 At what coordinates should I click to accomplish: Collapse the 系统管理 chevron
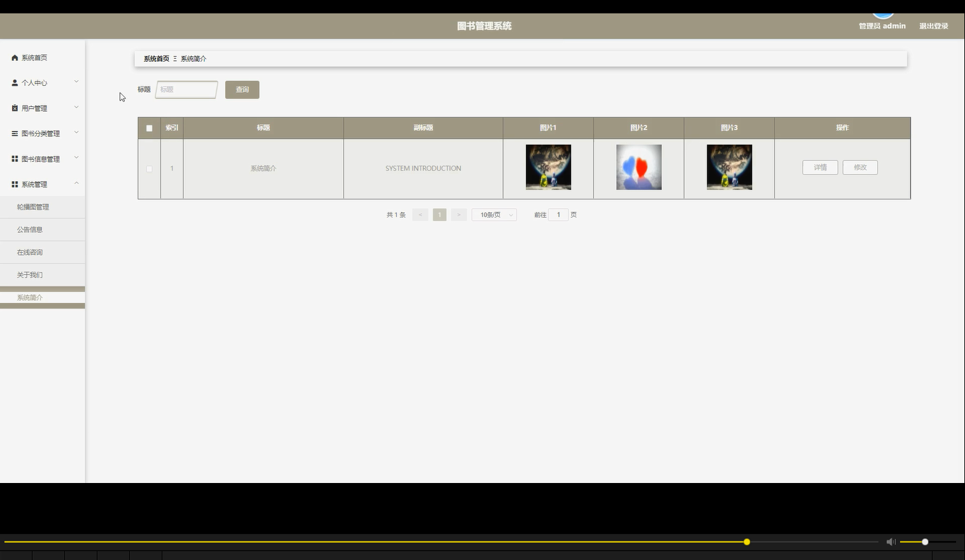[76, 183]
